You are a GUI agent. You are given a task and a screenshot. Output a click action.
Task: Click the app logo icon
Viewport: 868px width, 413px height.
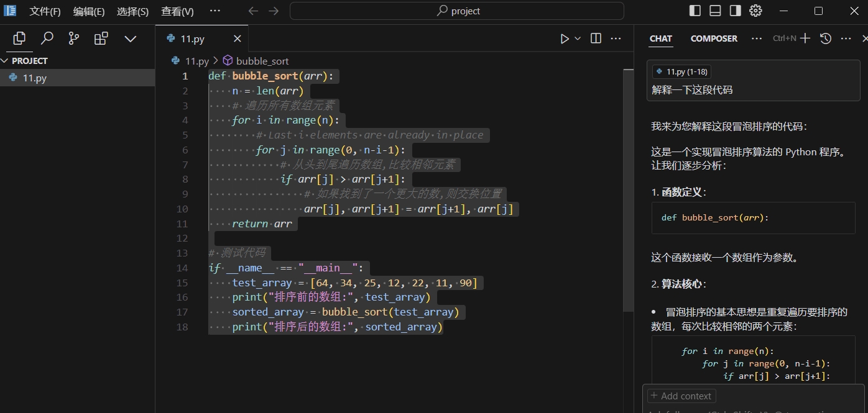tap(10, 11)
